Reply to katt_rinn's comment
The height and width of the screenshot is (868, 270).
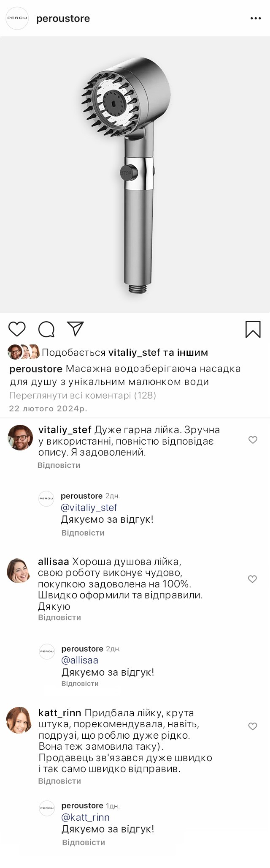(59, 781)
